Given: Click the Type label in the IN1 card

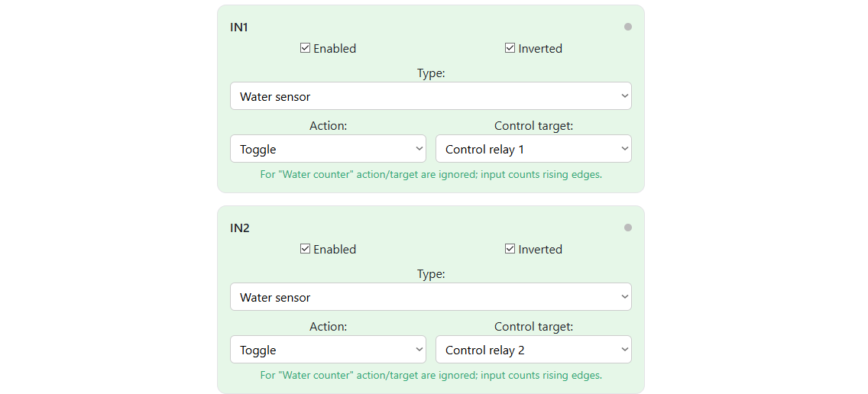Looking at the screenshot, I should point(431,73).
